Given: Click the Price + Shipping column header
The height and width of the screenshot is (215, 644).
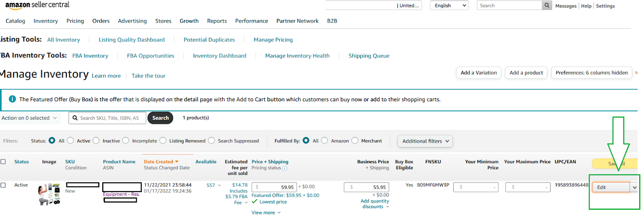Looking at the screenshot, I should click(x=270, y=162).
